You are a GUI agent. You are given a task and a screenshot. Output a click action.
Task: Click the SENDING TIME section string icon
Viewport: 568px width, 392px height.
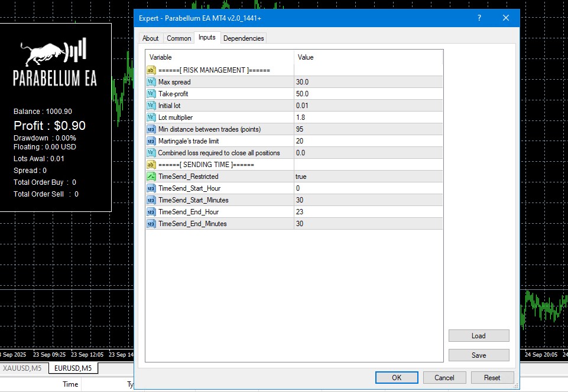(151, 165)
